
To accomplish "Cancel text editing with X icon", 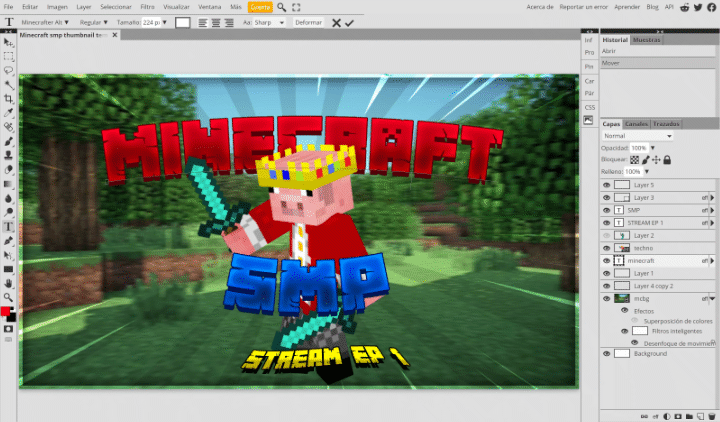I will pyautogui.click(x=336, y=23).
